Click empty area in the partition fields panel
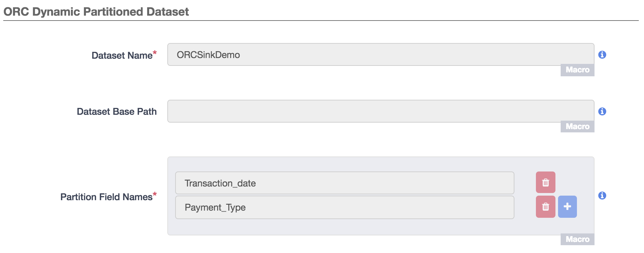This screenshot has width=644, height=253. click(358, 227)
